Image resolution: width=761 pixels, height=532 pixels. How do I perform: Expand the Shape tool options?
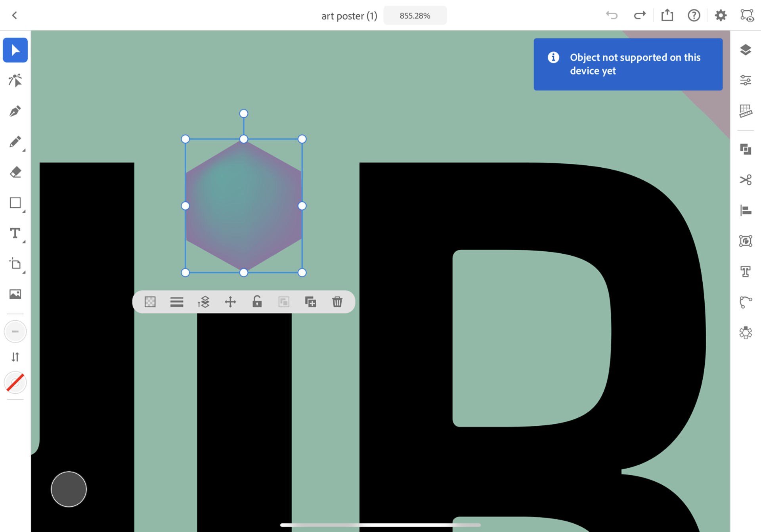click(x=23, y=211)
